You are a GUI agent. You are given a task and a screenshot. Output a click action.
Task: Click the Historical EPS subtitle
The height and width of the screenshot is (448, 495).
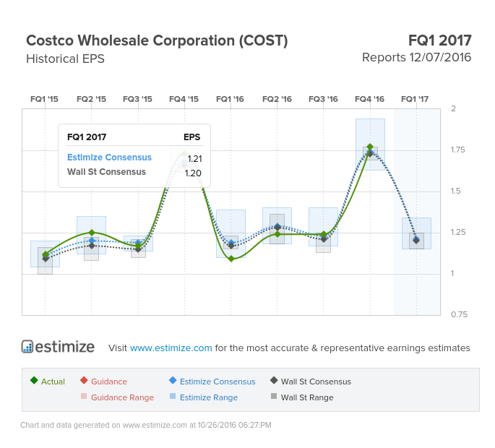pyautogui.click(x=65, y=59)
